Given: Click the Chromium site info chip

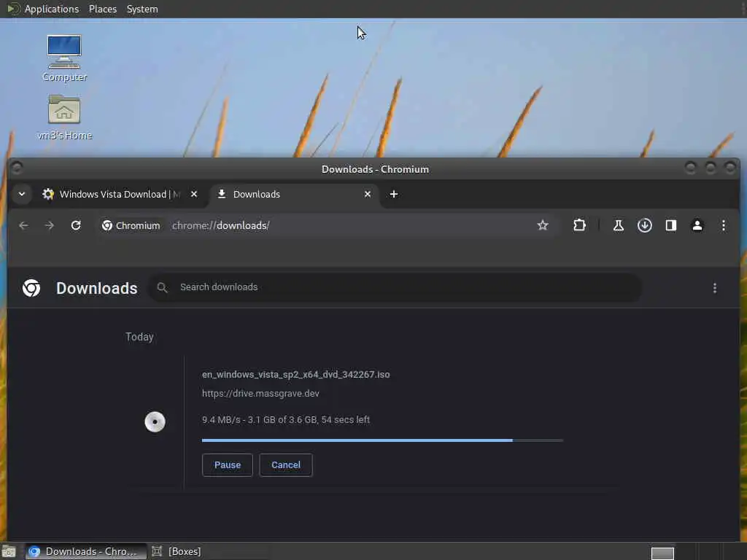Looking at the screenshot, I should 131,226.
